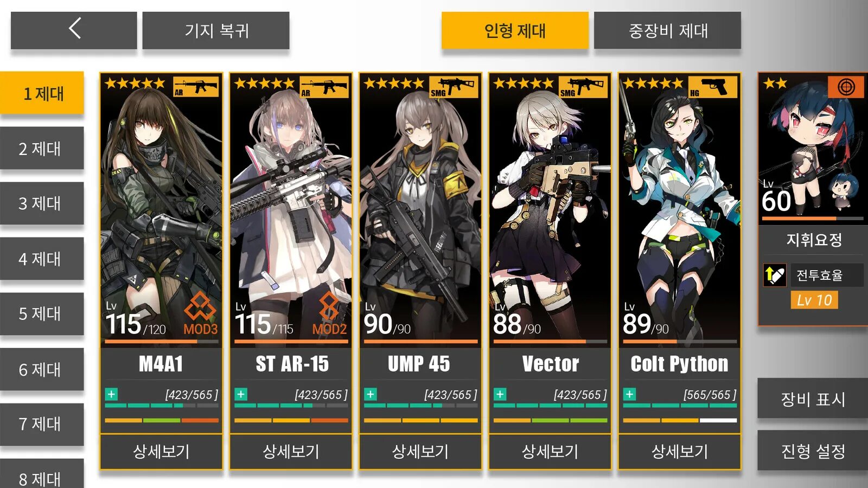Click 기지 복귀 button
This screenshot has width=868, height=488.
click(216, 30)
